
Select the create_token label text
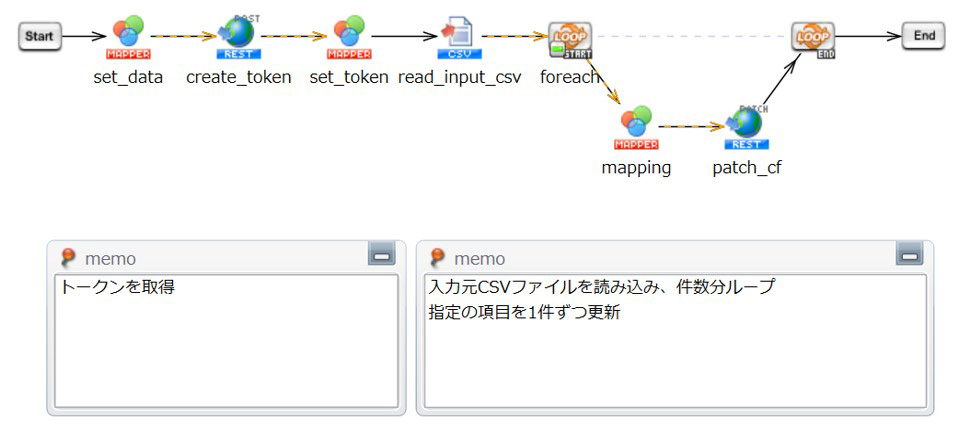click(238, 78)
